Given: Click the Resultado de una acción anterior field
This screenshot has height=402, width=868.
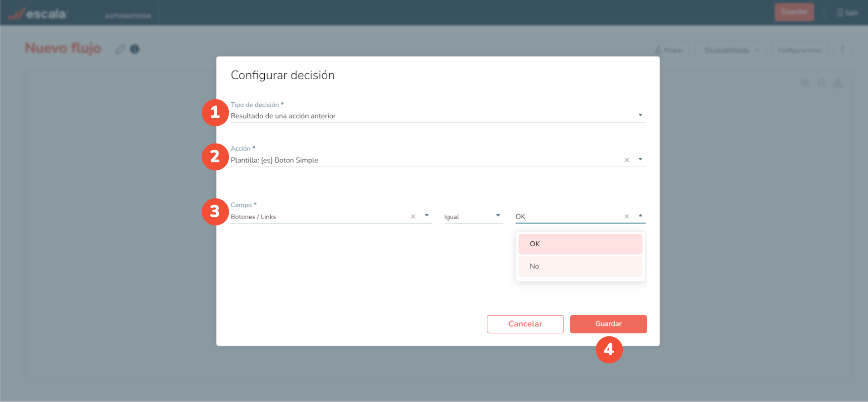Looking at the screenshot, I should 438,116.
